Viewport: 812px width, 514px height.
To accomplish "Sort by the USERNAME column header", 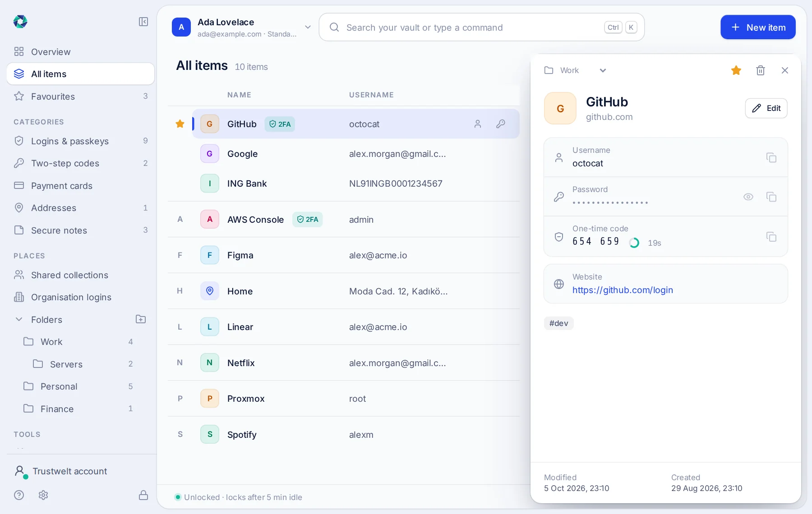I will 371,95.
